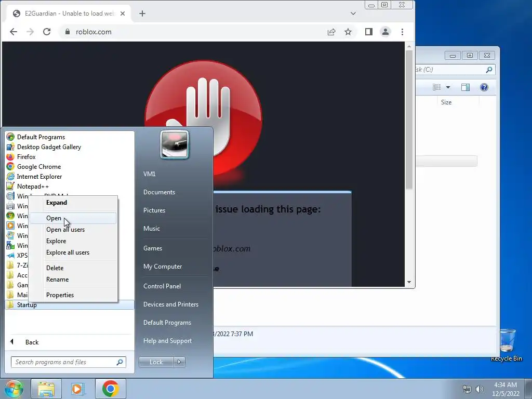Click the share page icon in Chrome
Screen dimensions: 532x399
[331, 32]
